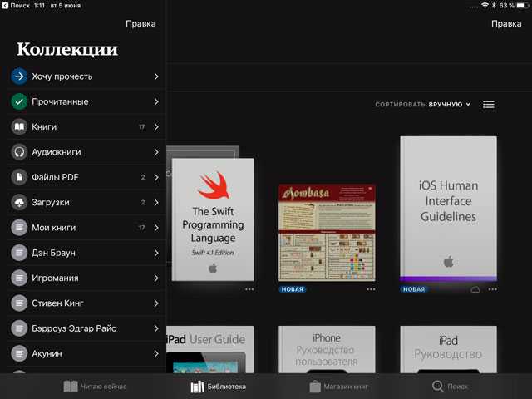The height and width of the screenshot is (399, 532).
Task: Tap the headphones icon beside Аудиокниги
Action: click(19, 152)
